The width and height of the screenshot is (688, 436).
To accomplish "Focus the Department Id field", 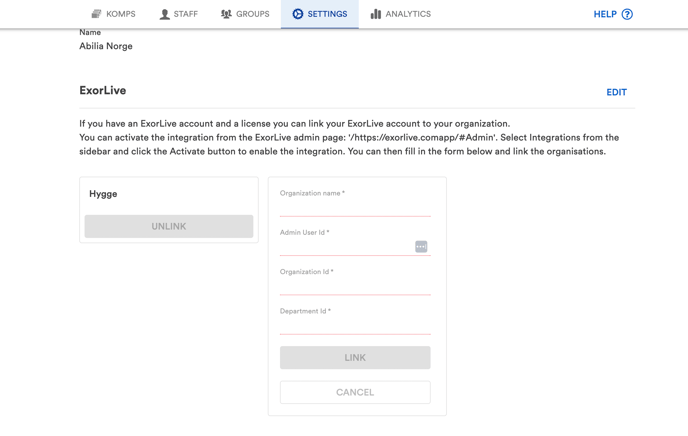I will pyautogui.click(x=355, y=326).
